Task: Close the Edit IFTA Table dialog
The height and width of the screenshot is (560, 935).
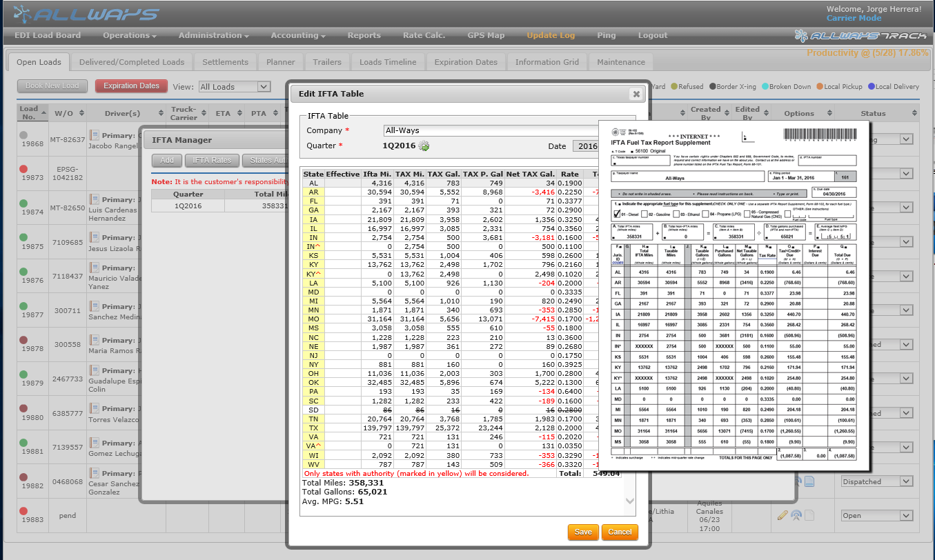Action: (x=636, y=94)
